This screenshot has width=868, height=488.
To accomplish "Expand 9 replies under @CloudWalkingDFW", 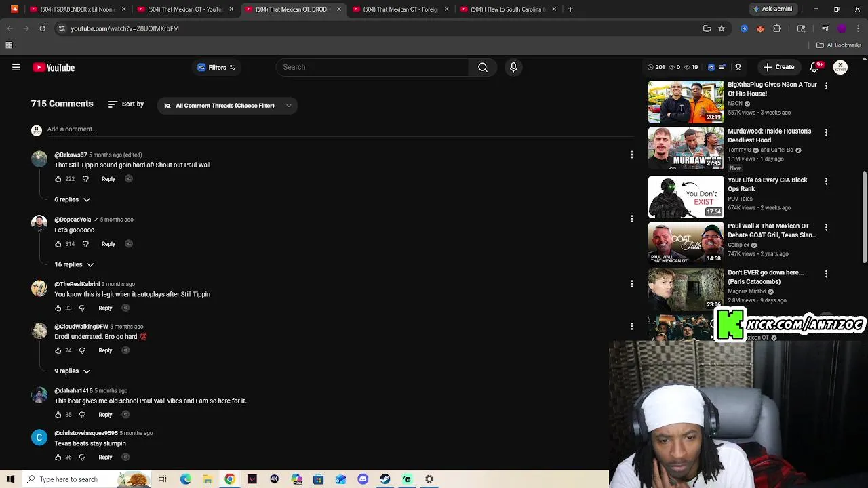I will pyautogui.click(x=73, y=371).
